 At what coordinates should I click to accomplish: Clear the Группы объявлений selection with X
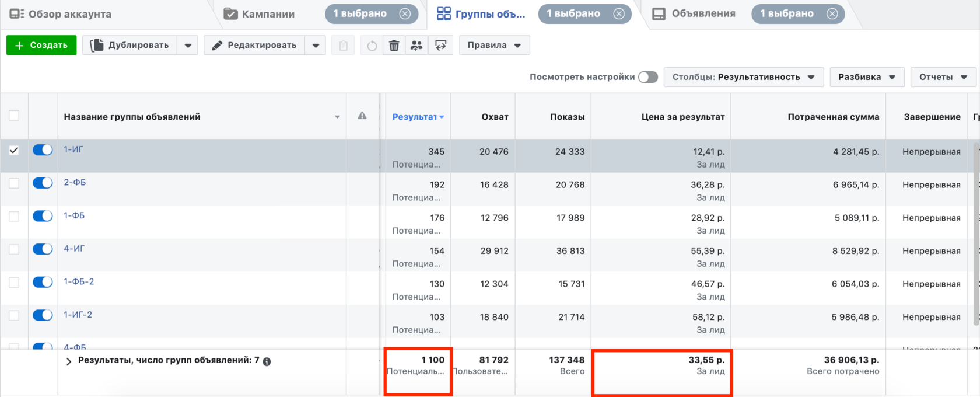[x=619, y=13]
